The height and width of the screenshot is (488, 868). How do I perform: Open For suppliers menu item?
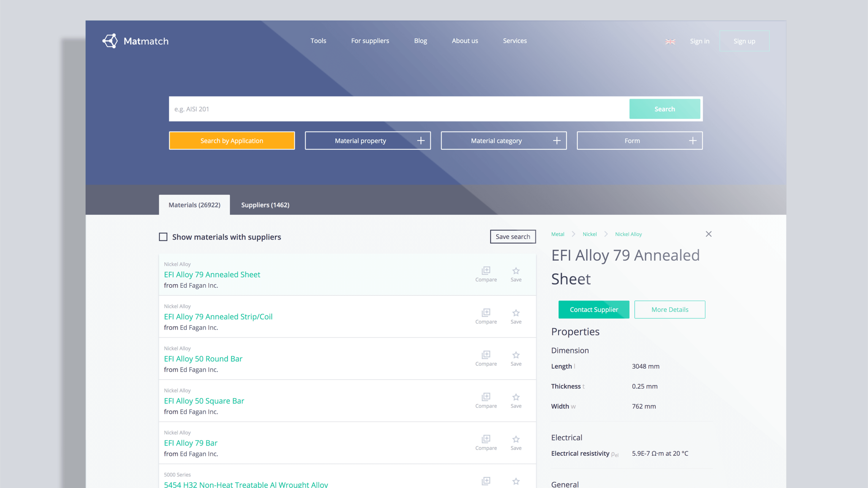point(370,41)
